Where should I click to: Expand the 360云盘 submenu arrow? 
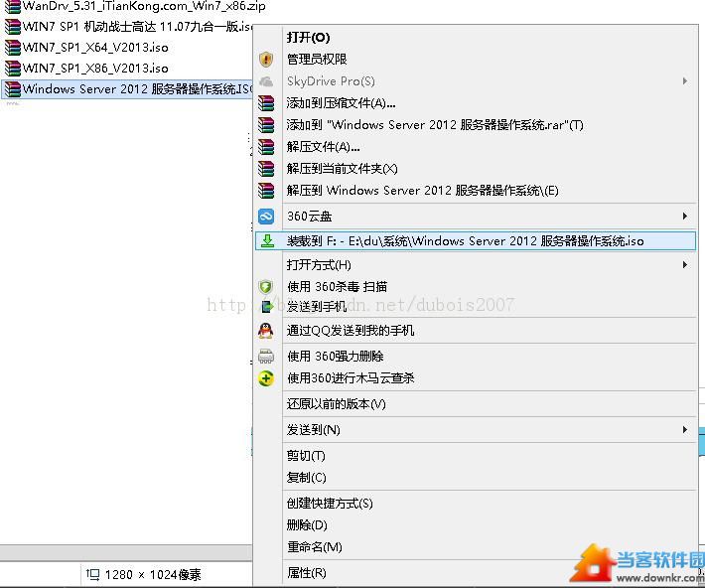(x=685, y=217)
